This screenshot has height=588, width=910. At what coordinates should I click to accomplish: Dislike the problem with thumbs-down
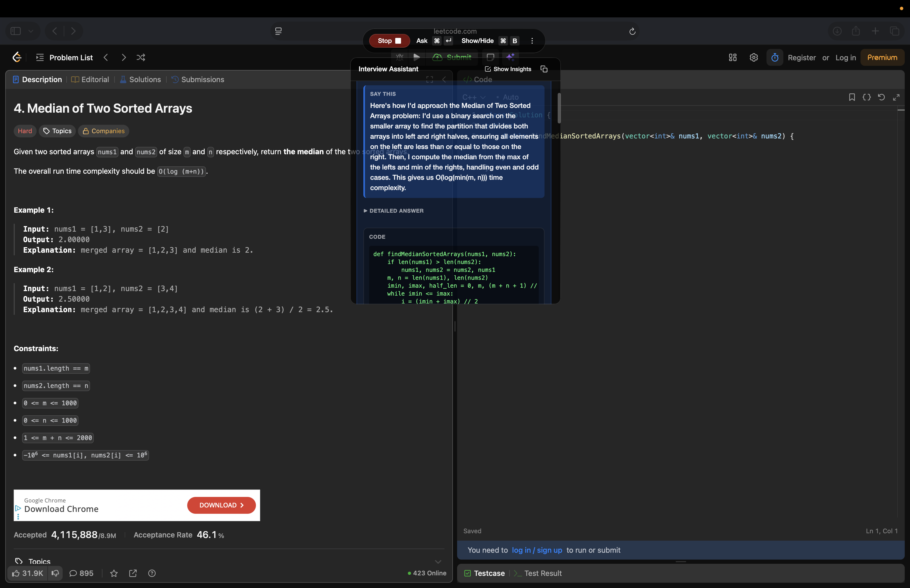55,573
